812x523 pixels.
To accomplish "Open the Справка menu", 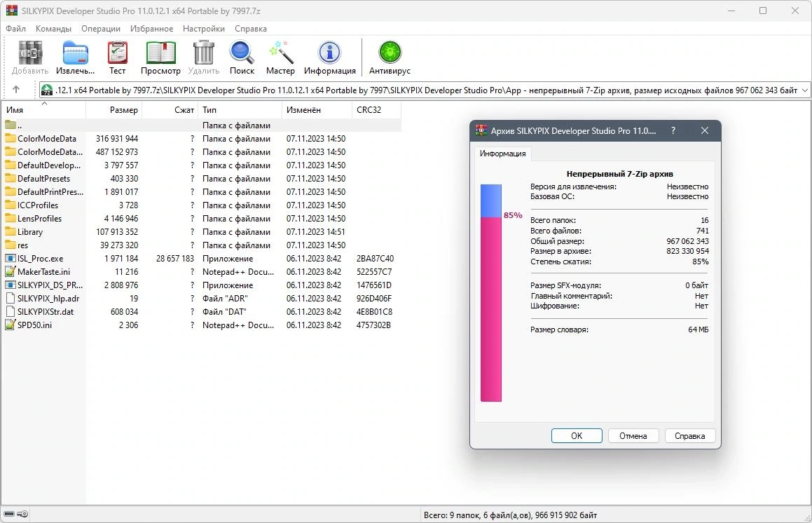I will pos(251,29).
